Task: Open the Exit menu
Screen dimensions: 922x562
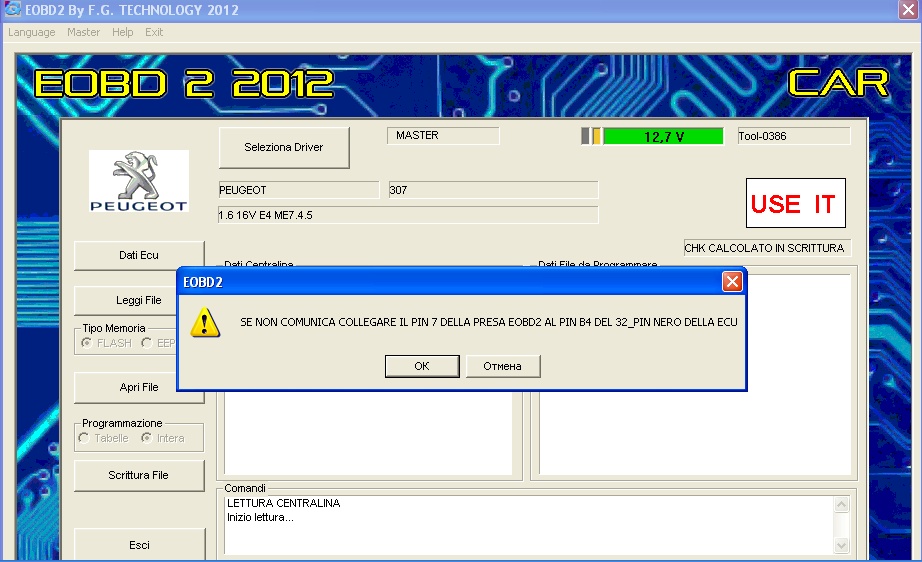Action: pyautogui.click(x=154, y=32)
